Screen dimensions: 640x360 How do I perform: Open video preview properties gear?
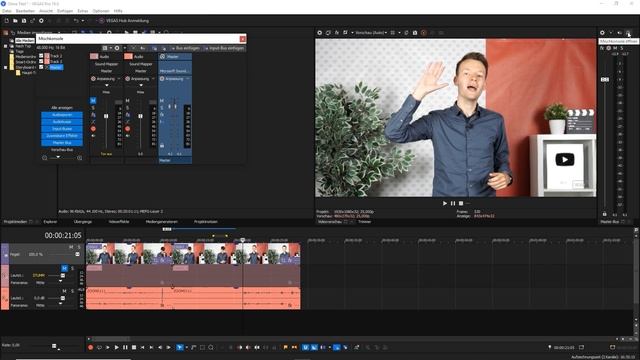320,33
